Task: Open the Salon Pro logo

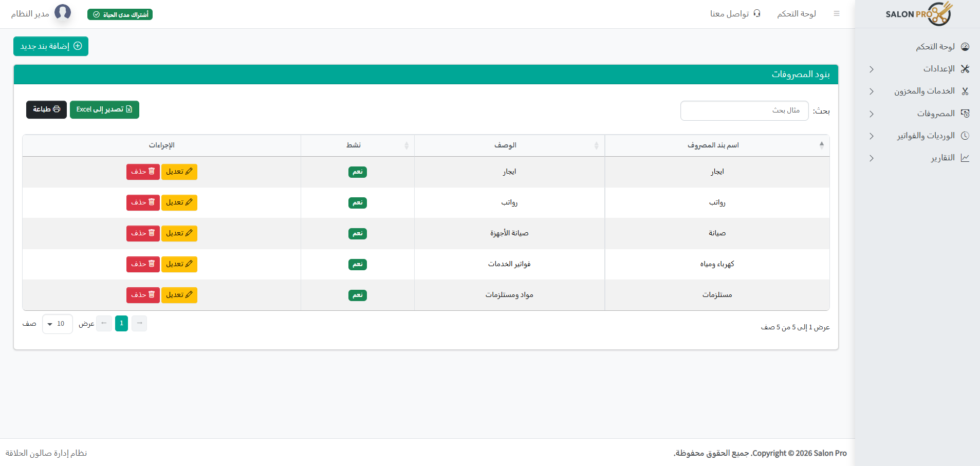Action: point(918,14)
